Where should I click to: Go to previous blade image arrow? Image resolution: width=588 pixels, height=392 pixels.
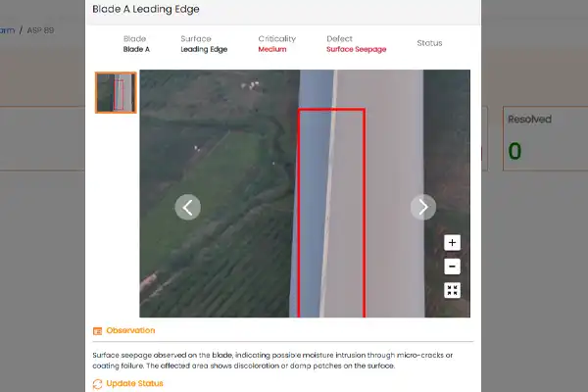tap(187, 207)
